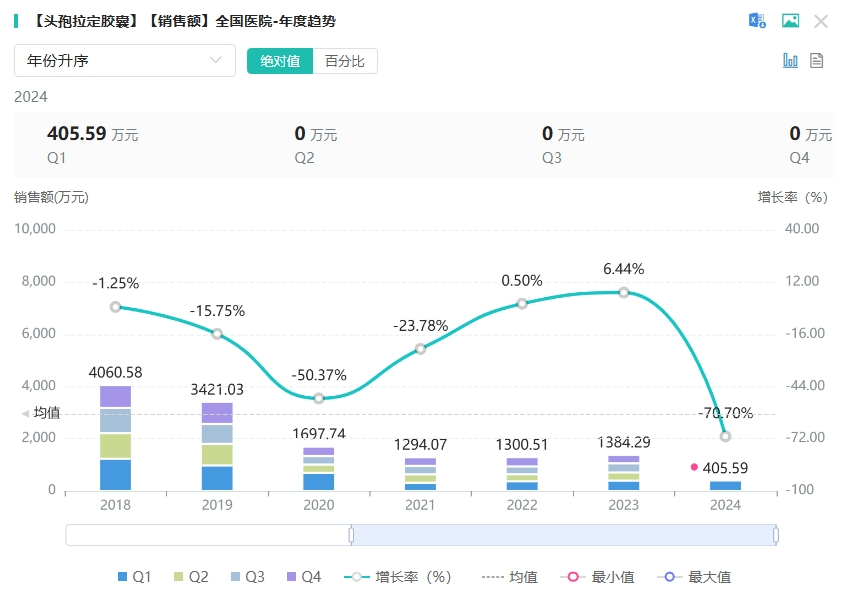Select the 百分比 tab
This screenshot has width=848, height=601.
tap(344, 61)
